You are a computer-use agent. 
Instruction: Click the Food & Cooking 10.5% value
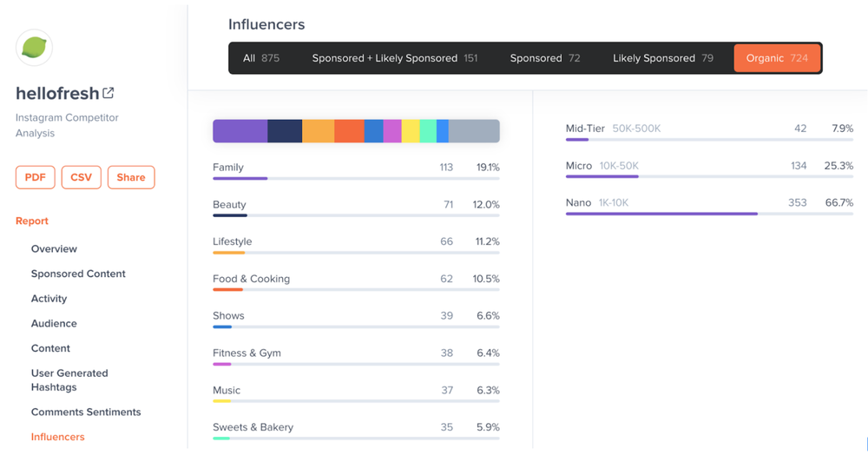click(x=486, y=279)
